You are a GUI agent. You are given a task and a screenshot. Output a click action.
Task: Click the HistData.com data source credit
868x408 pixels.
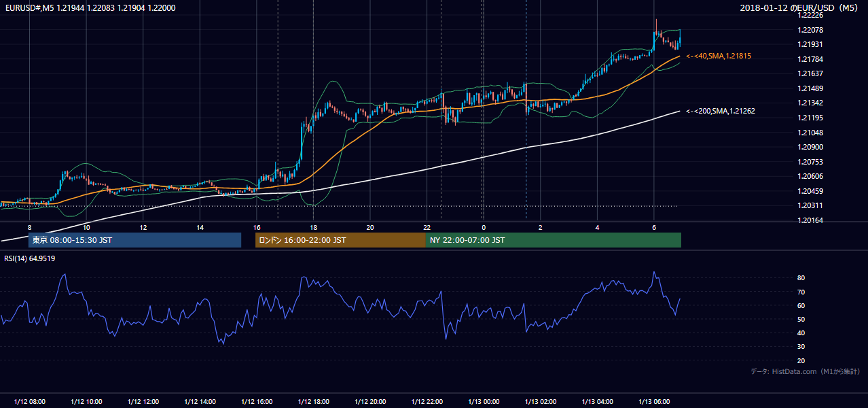tap(806, 371)
